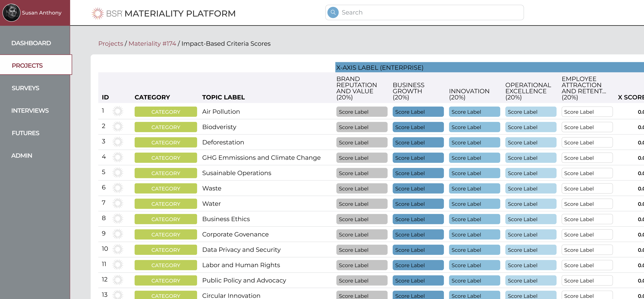
Task: Click the sunburst icon in Waste row
Action: [118, 188]
